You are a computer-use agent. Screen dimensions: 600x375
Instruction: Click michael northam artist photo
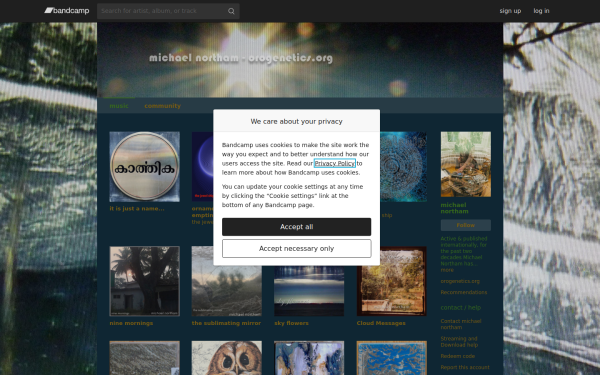(466, 165)
